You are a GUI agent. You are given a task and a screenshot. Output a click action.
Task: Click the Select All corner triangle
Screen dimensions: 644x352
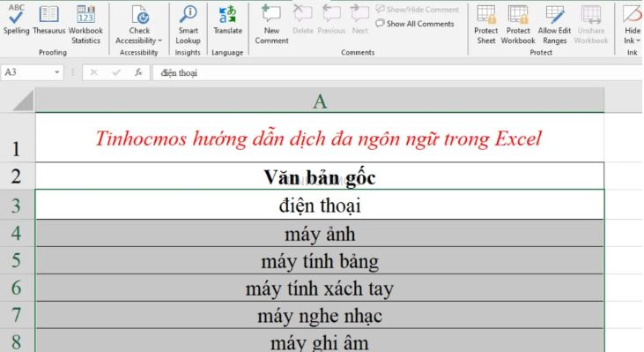(x=23, y=101)
